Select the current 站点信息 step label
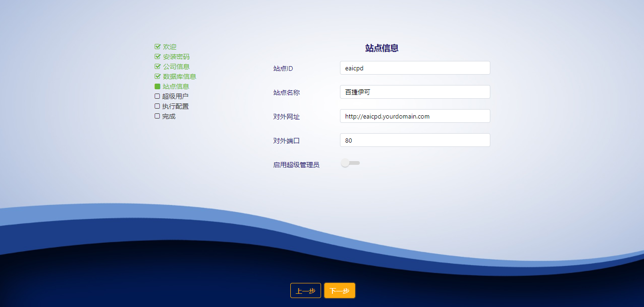 point(176,86)
